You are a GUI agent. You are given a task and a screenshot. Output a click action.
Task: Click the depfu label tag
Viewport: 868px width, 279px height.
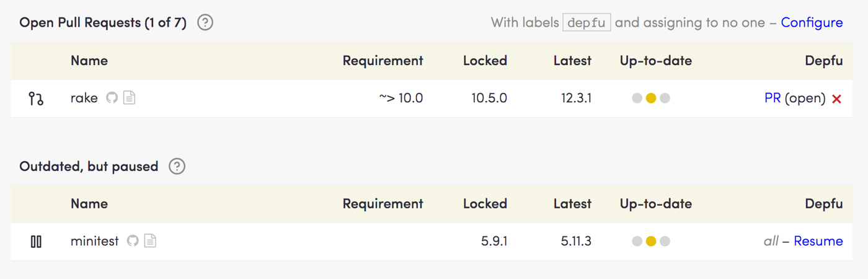587,23
